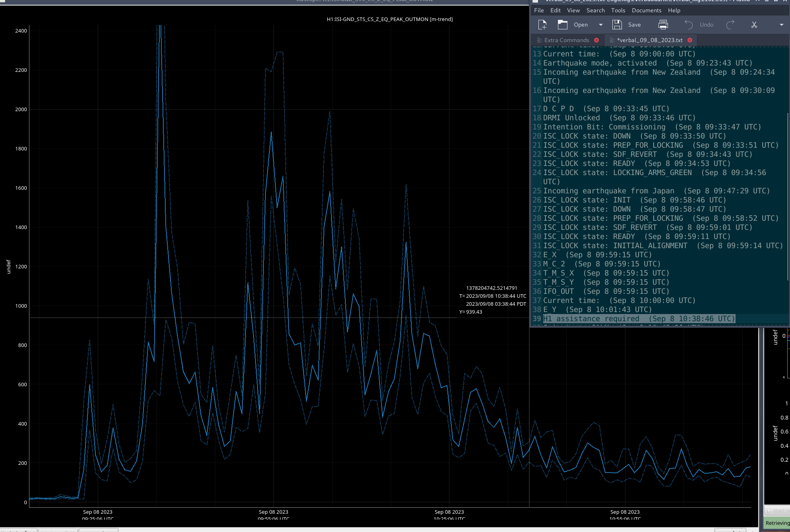
Task: Expand the toolbar overflow arrow in Pluma
Action: pyautogui.click(x=781, y=25)
